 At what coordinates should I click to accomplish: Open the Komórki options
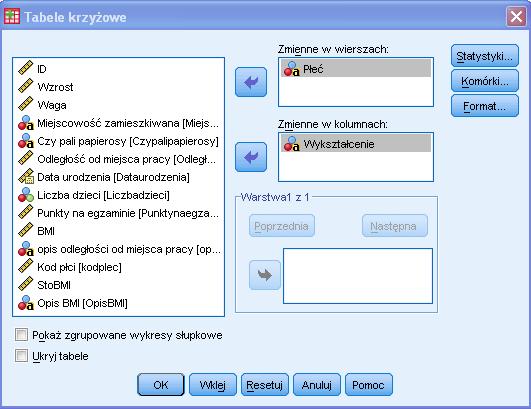coord(485,81)
